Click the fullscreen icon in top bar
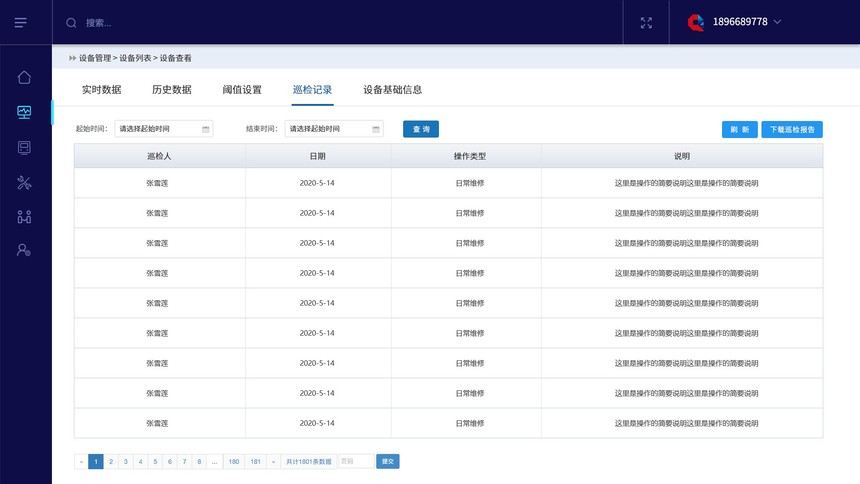This screenshot has width=860, height=484. tap(646, 22)
